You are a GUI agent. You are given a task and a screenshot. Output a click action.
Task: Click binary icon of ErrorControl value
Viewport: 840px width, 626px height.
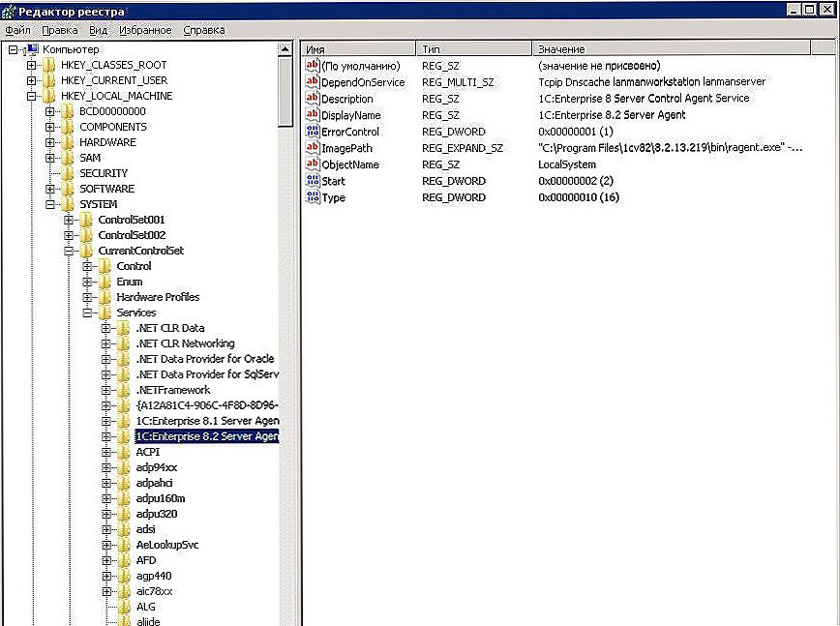point(313,132)
